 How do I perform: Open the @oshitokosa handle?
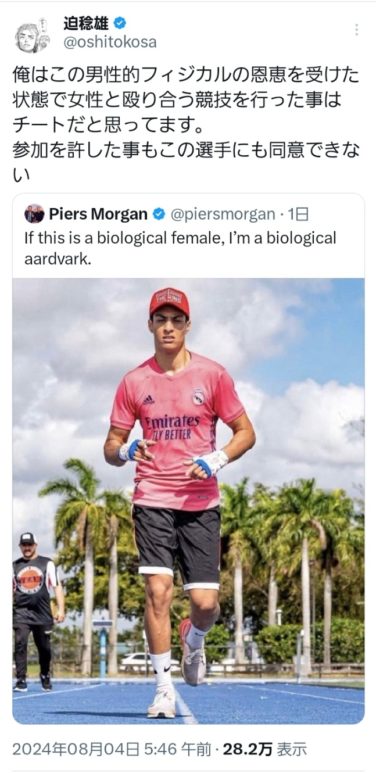(109, 42)
